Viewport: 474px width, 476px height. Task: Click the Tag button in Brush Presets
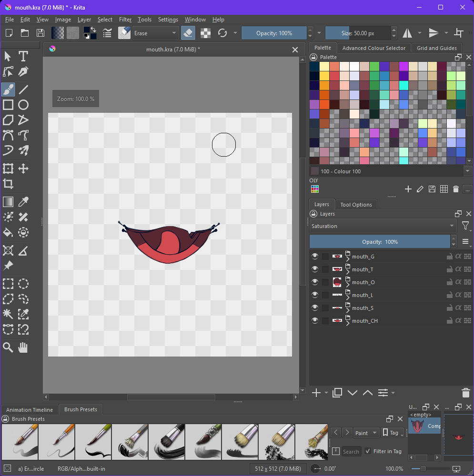pos(393,433)
